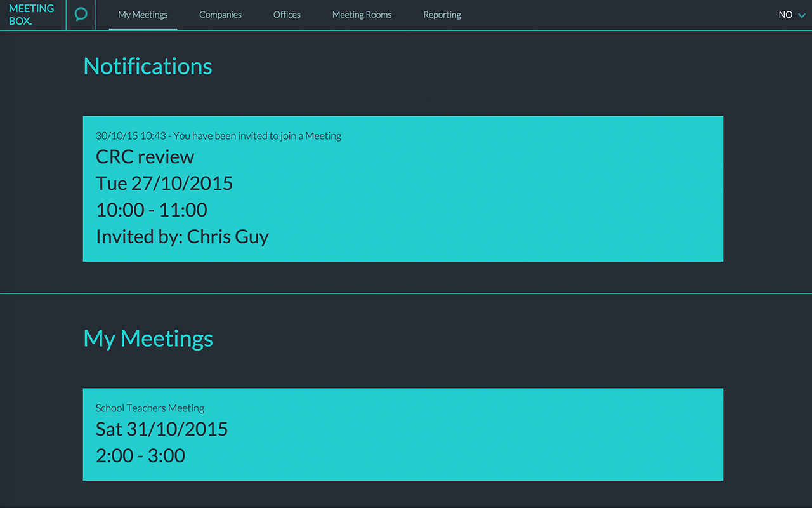Screen dimensions: 812x508
Task: Click the Meeting Box logo
Action: point(32,15)
